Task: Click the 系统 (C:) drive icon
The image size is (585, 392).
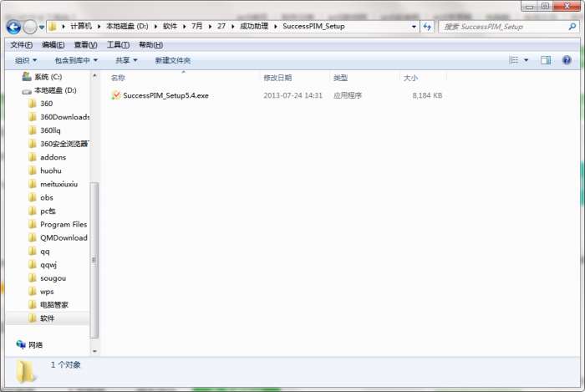Action: tap(27, 76)
